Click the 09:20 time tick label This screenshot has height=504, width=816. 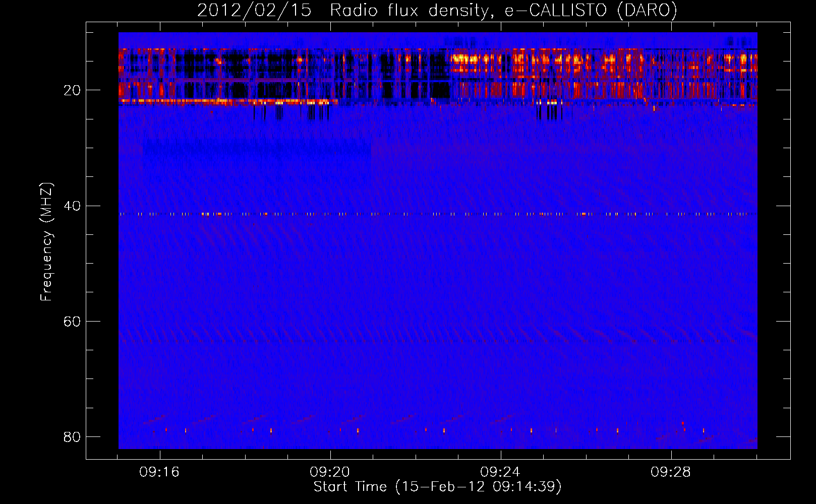point(330,472)
